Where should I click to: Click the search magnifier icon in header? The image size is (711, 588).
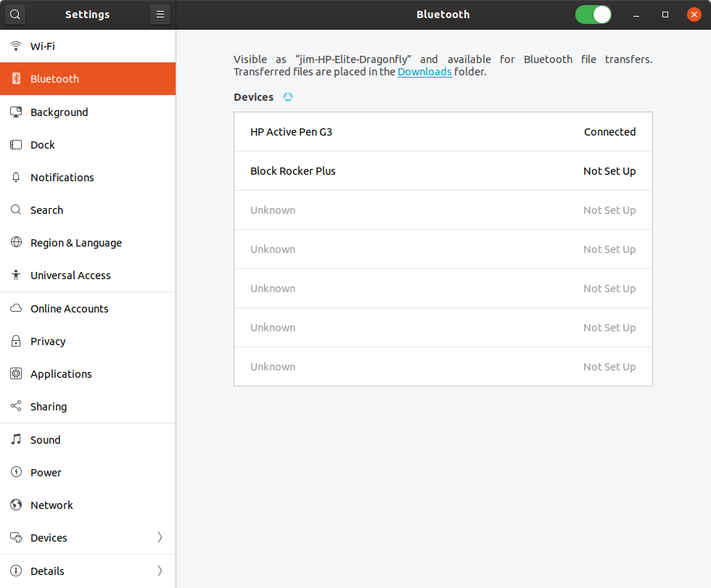click(15, 15)
